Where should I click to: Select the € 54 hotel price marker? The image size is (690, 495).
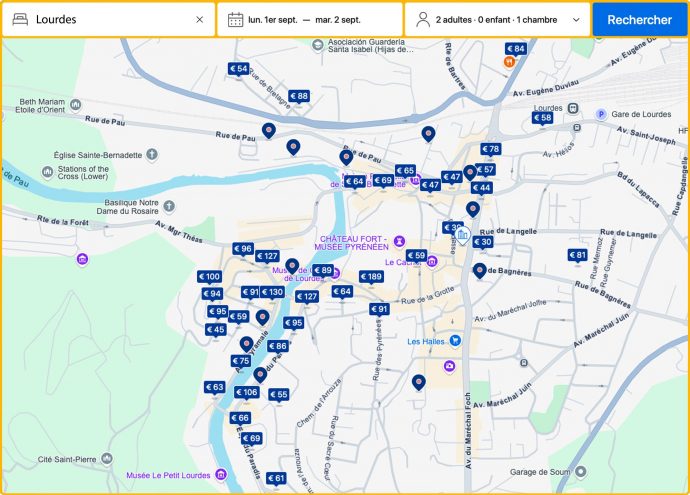(x=238, y=69)
